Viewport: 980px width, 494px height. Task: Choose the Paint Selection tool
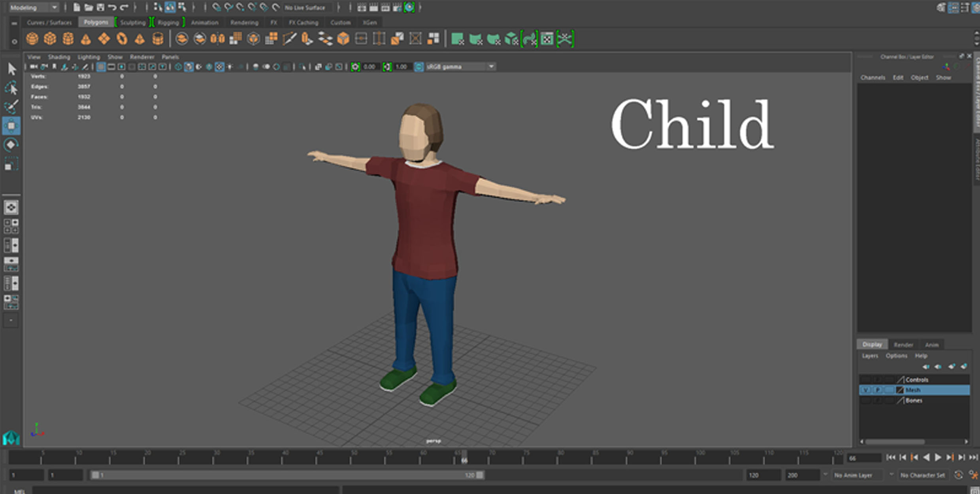(x=11, y=107)
